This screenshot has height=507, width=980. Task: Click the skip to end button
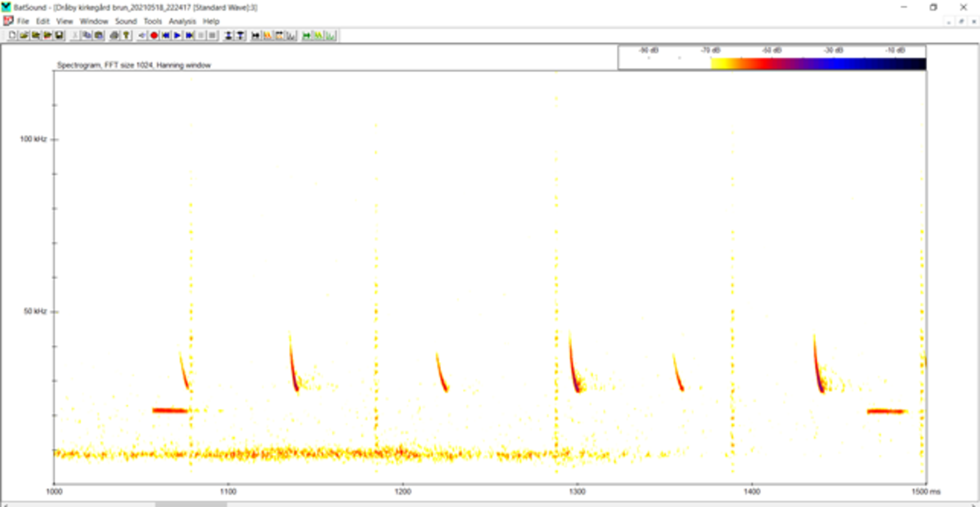click(x=189, y=36)
